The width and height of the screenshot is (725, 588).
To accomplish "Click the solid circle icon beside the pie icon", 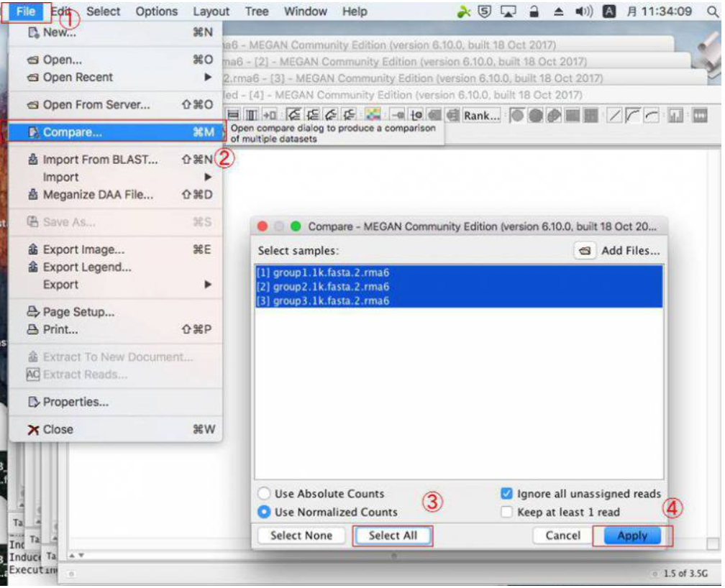I will pos(535,116).
